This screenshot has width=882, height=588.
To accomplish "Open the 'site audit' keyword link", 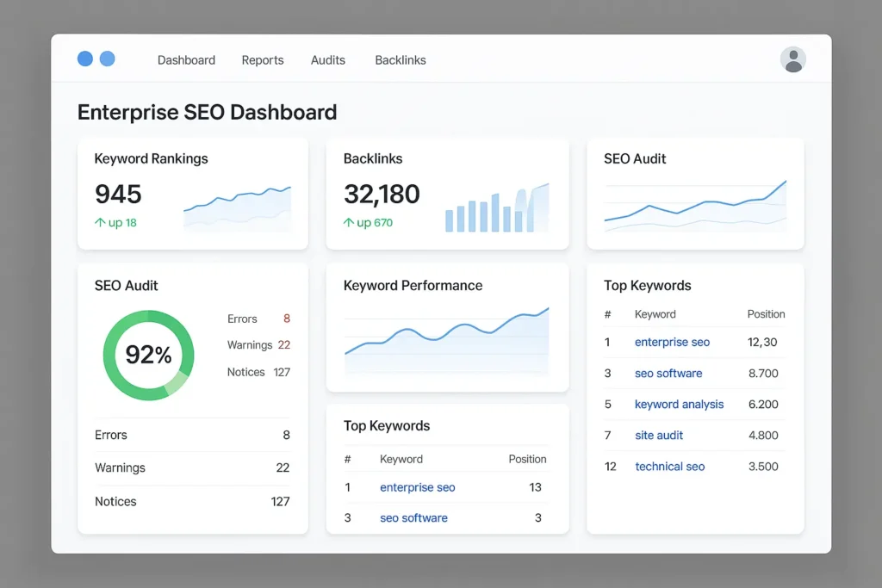I will tap(659, 436).
